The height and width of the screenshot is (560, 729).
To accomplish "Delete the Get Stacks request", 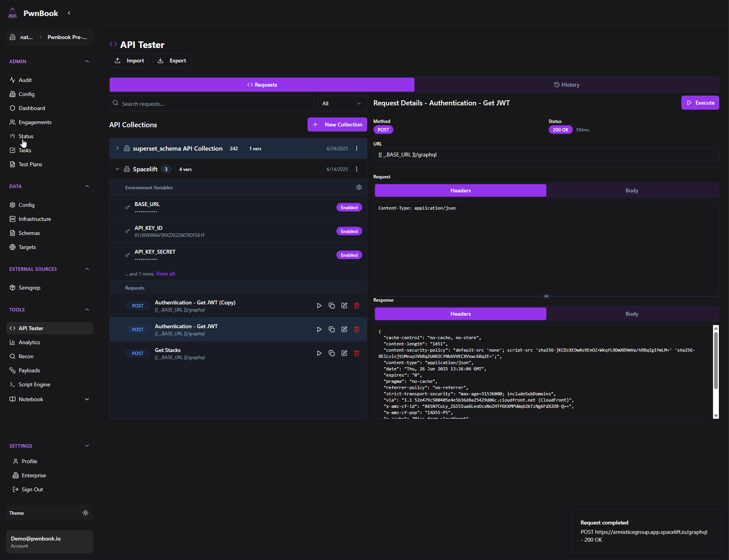I will [x=357, y=353].
